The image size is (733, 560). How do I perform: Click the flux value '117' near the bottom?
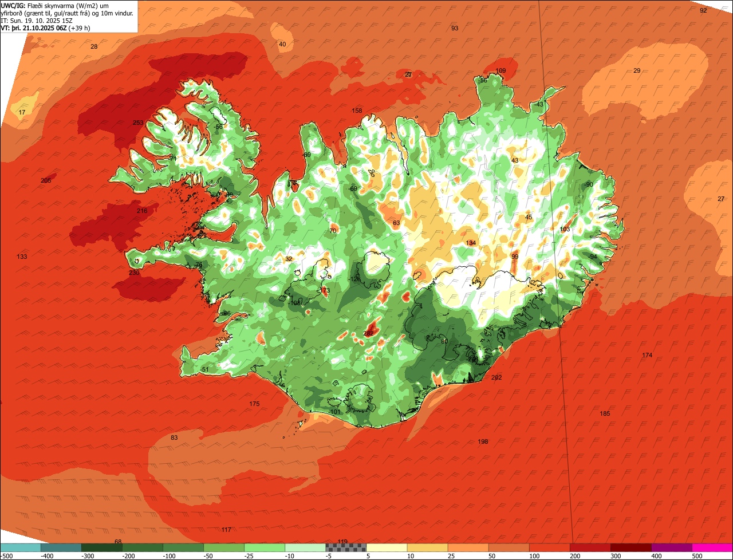pos(226,530)
